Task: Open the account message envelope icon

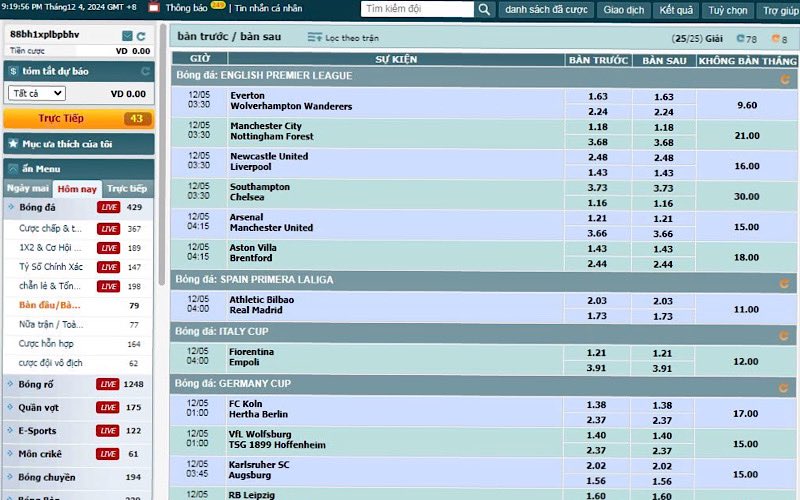Action: 127,36
